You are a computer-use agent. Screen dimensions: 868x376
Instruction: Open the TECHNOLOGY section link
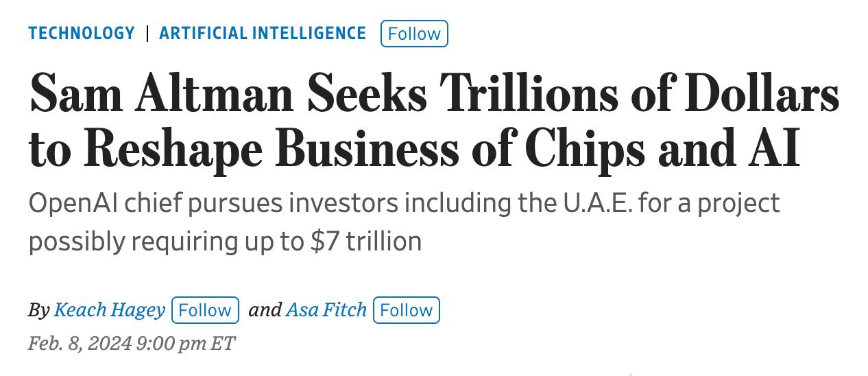(82, 34)
